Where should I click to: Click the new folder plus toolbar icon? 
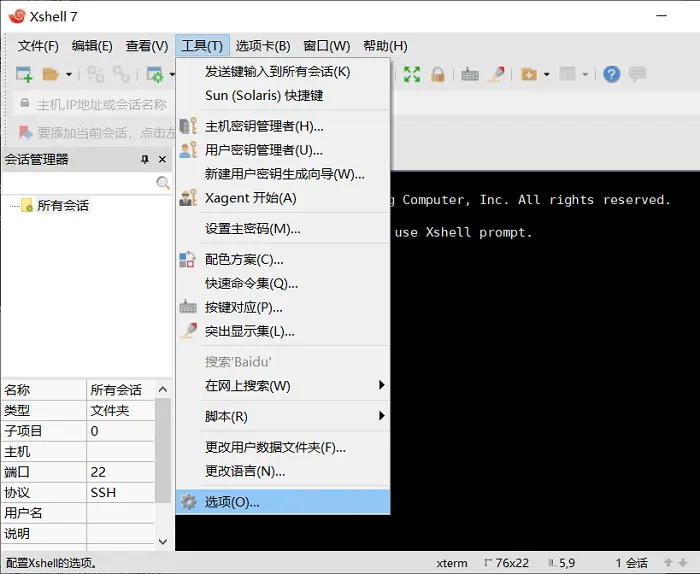pyautogui.click(x=529, y=74)
